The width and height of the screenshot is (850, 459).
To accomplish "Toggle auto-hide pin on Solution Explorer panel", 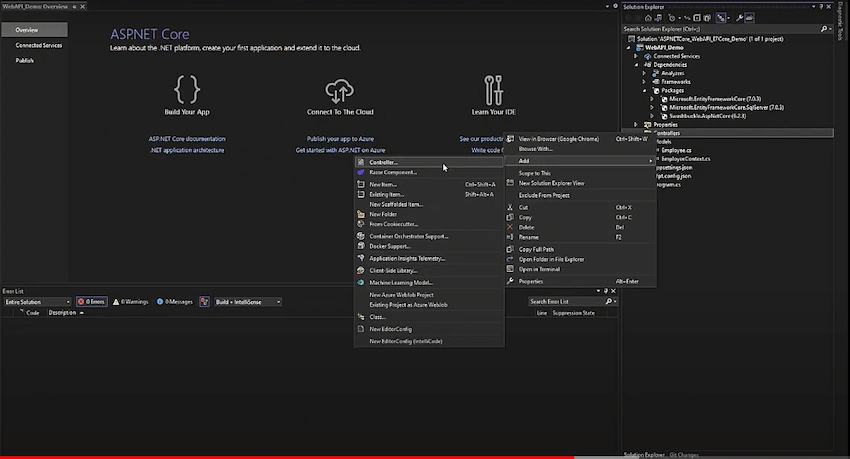I will [821, 7].
